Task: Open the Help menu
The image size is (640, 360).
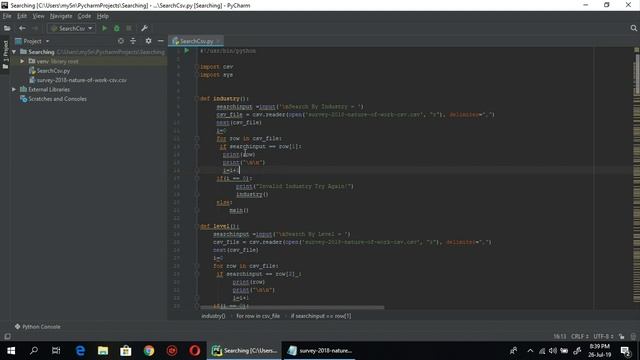Action: point(102,16)
